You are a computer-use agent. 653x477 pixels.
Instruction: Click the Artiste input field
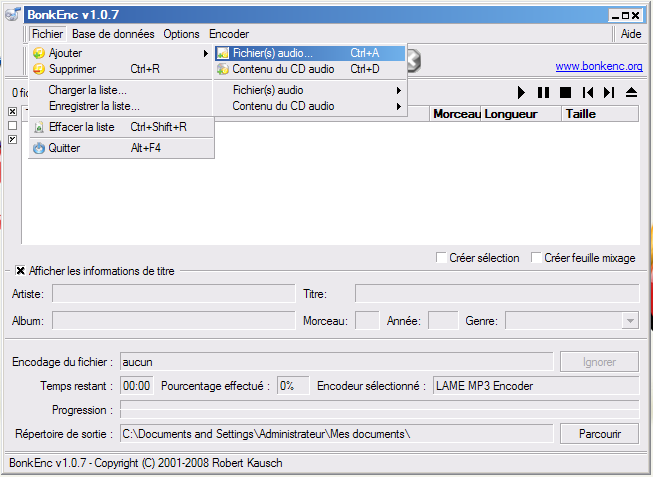[174, 294]
